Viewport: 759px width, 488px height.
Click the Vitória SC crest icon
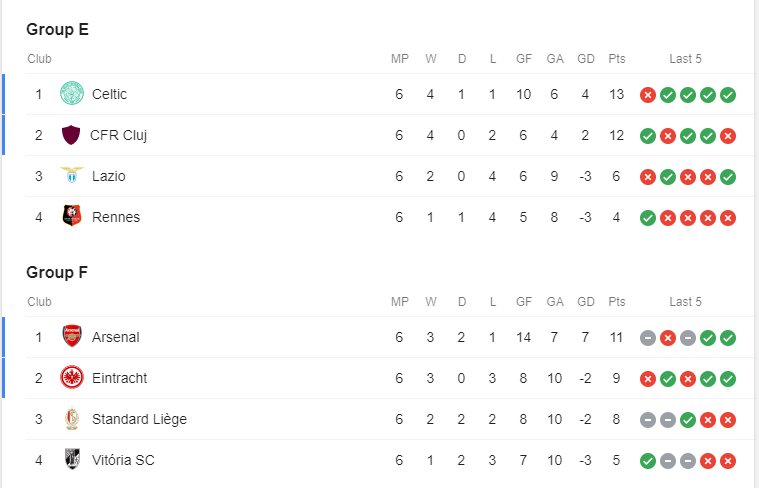pyautogui.click(x=72, y=460)
